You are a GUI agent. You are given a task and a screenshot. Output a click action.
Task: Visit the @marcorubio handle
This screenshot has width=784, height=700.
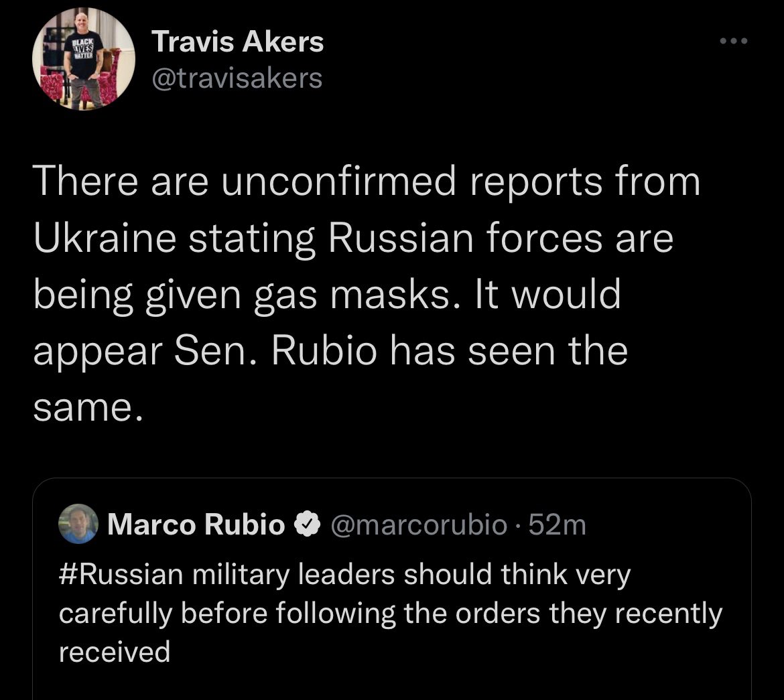click(419, 524)
